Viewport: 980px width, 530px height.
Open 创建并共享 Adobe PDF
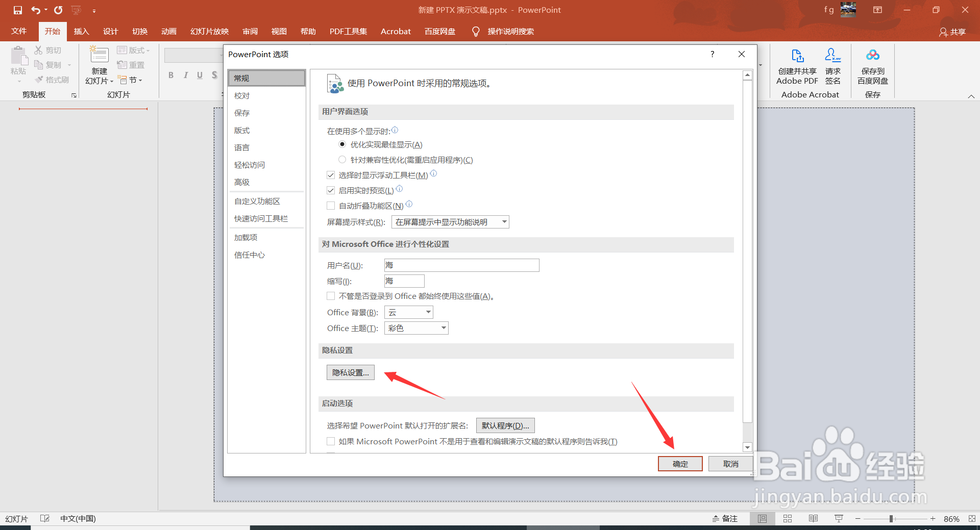point(797,66)
